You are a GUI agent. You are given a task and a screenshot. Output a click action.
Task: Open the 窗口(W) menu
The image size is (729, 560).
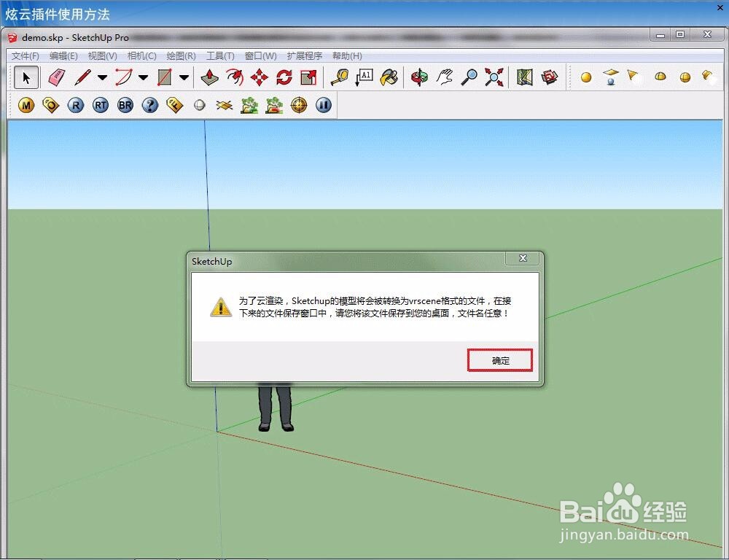click(x=260, y=56)
